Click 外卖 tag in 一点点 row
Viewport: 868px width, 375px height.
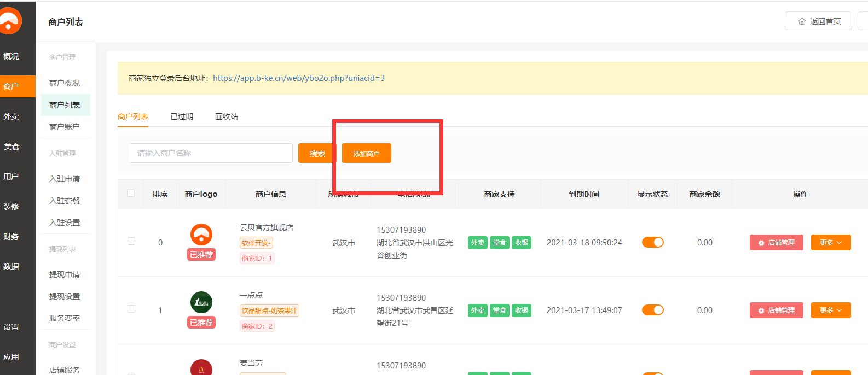pyautogui.click(x=478, y=310)
